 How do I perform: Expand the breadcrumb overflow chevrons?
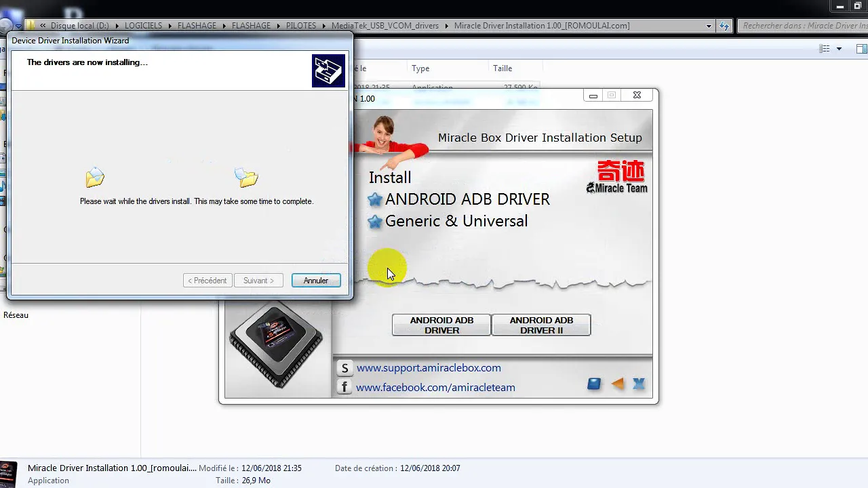pos(43,26)
